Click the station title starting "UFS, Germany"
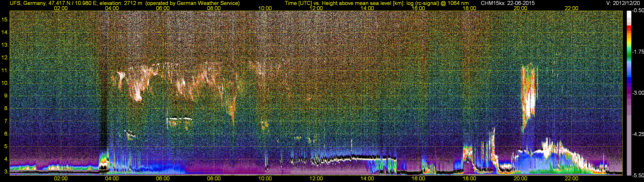Screen dimensions: 644x182 coord(125,3)
